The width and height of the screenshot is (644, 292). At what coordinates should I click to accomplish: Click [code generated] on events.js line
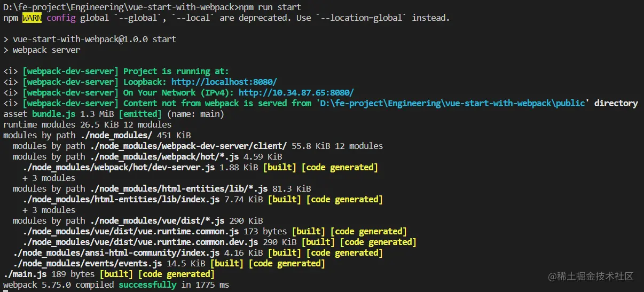tap(287, 263)
